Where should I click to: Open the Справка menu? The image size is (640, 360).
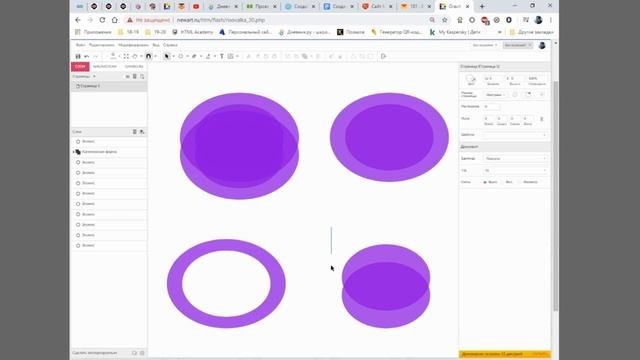tap(170, 45)
